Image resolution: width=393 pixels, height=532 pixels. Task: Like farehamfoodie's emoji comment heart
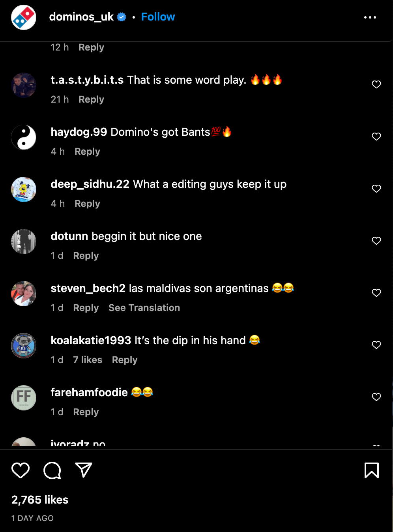pos(376,397)
